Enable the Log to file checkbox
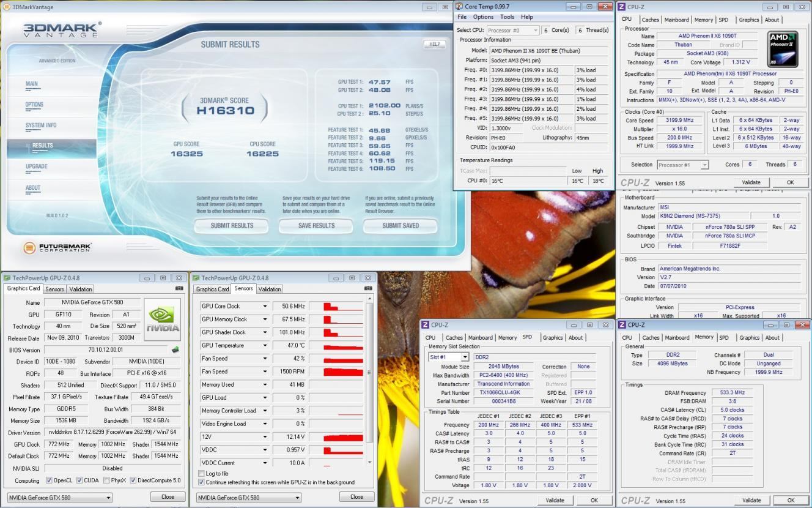This screenshot has height=508, width=812. (202, 474)
